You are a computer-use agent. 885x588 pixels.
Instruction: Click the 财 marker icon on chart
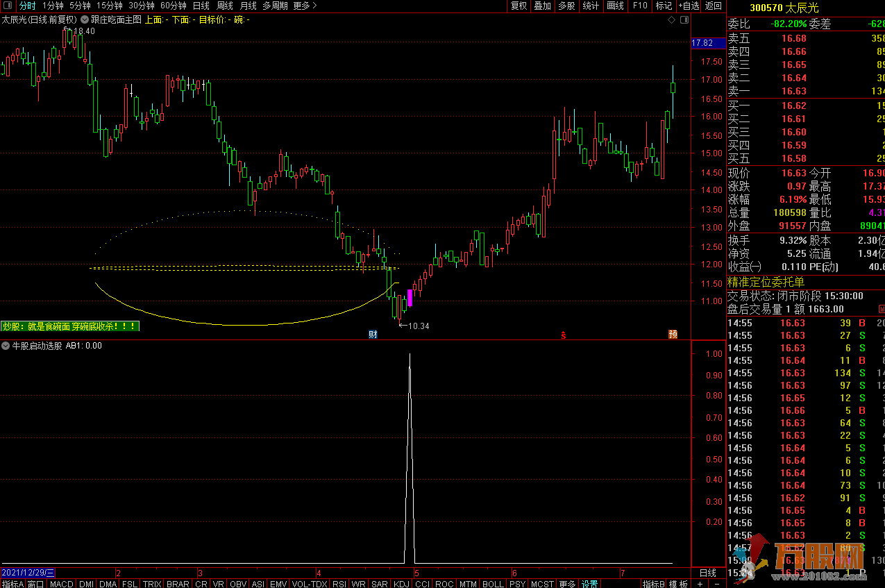pyautogui.click(x=373, y=335)
